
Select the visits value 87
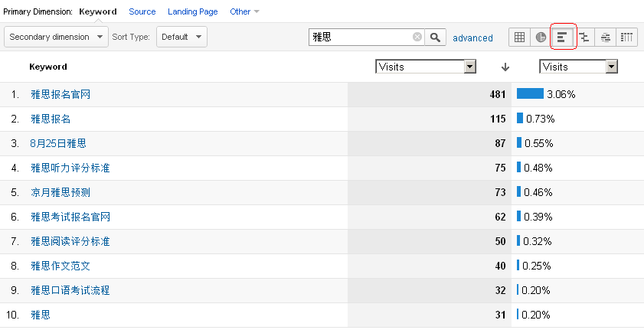tap(500, 143)
